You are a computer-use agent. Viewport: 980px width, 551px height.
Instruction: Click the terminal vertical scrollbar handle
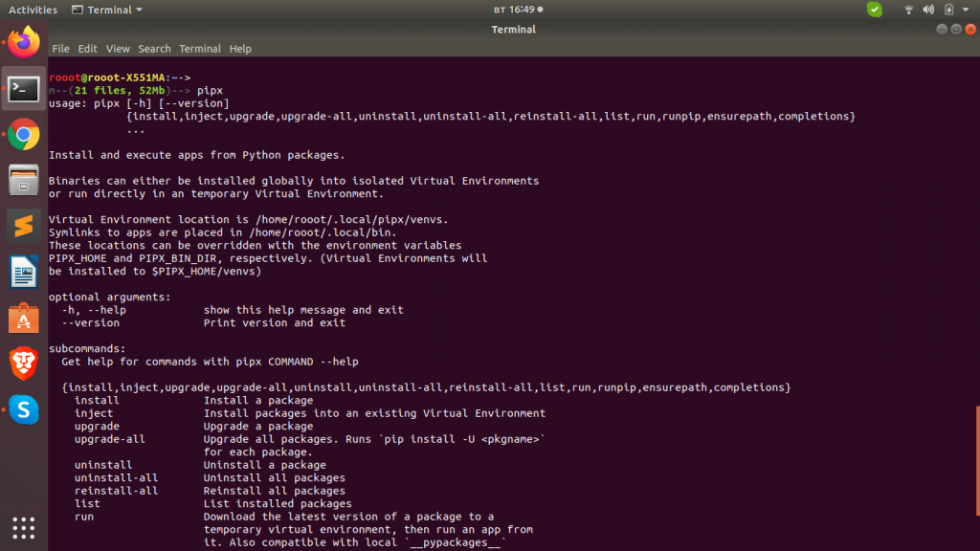[977, 460]
